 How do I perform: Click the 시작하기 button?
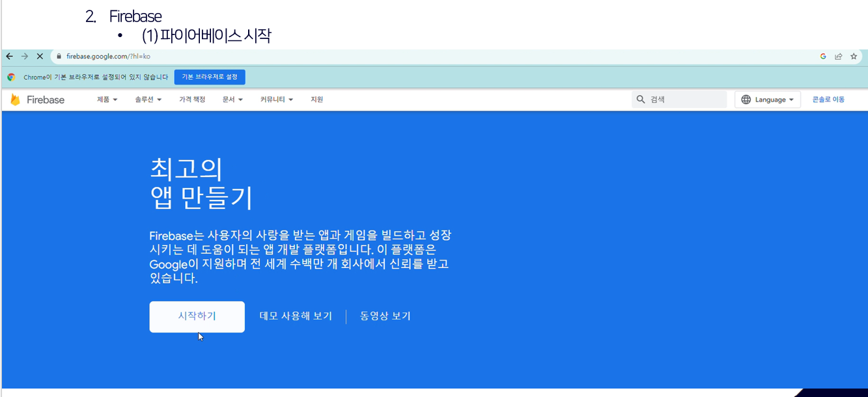point(197,317)
